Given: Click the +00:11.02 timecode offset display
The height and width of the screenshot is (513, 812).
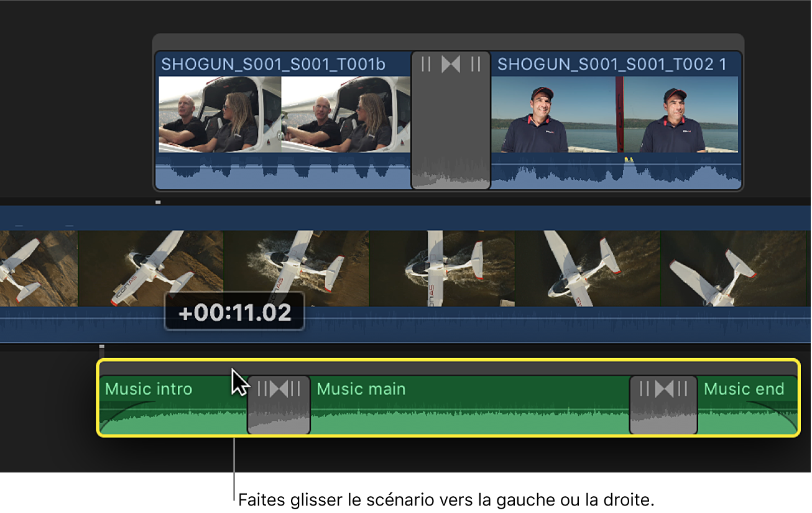Looking at the screenshot, I should click(234, 312).
